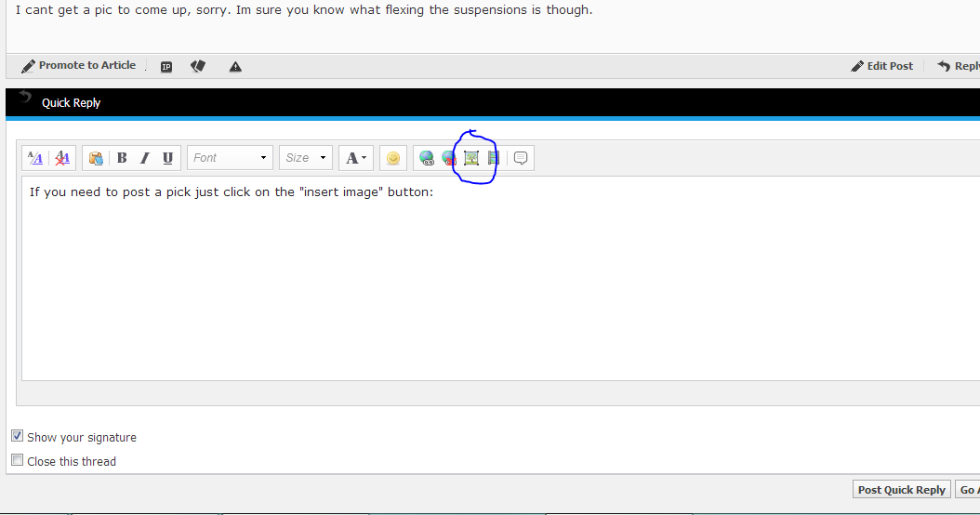Click the Insert Video icon
The width and height of the screenshot is (980, 515).
click(493, 158)
